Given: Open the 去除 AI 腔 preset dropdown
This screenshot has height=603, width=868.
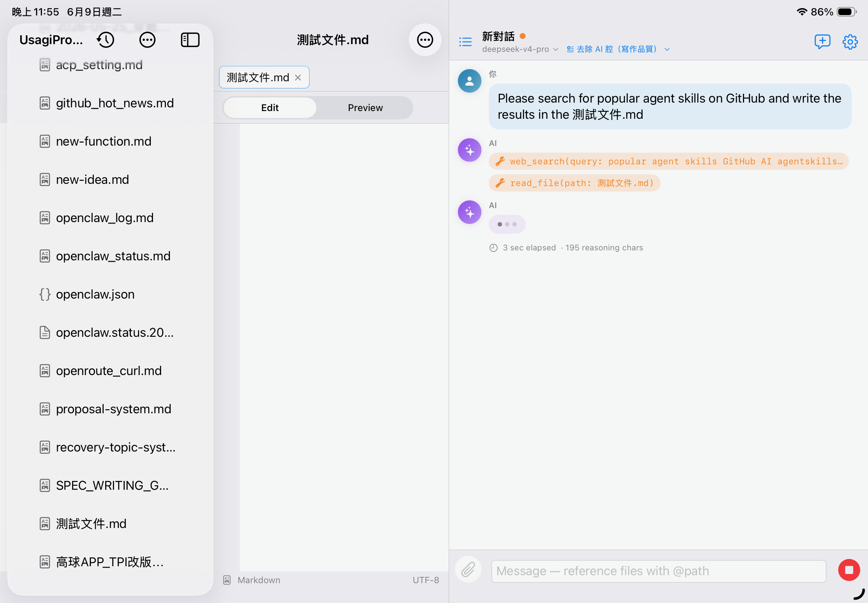Looking at the screenshot, I should coord(618,49).
